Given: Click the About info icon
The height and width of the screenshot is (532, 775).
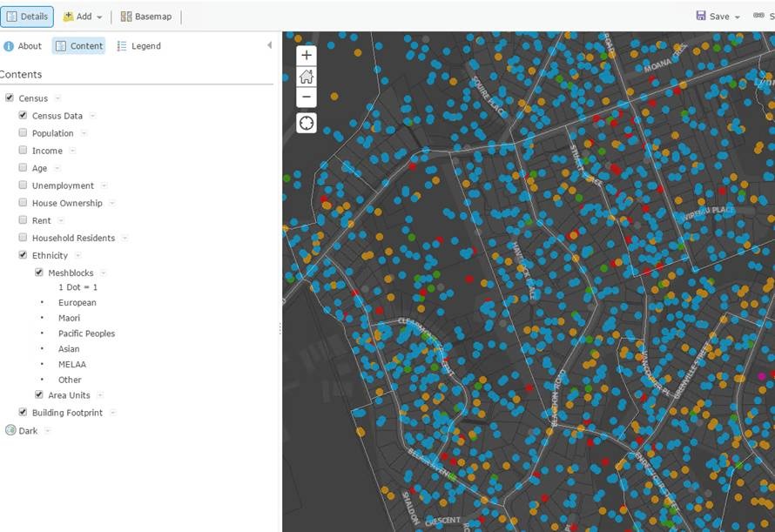Looking at the screenshot, I should coord(9,46).
